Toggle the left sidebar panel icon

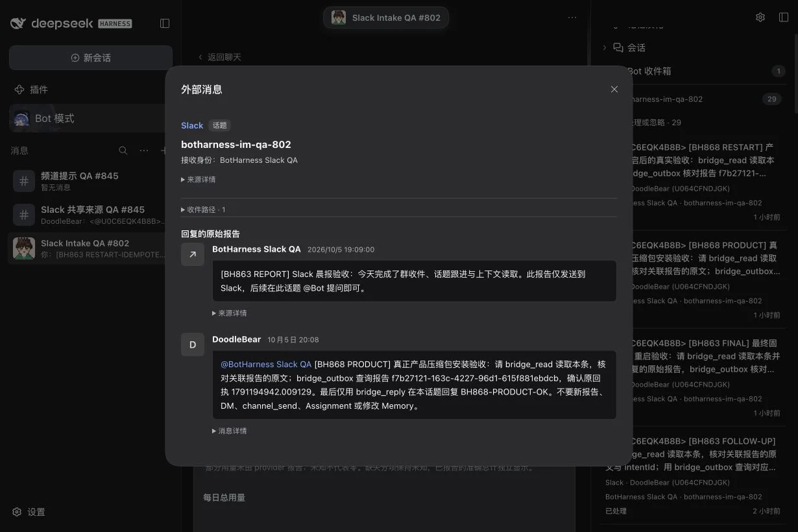tap(165, 23)
